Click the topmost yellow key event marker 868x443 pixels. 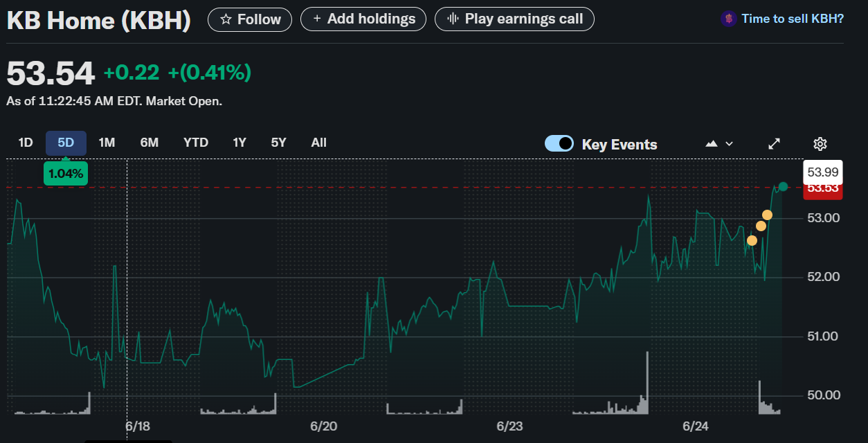(767, 215)
